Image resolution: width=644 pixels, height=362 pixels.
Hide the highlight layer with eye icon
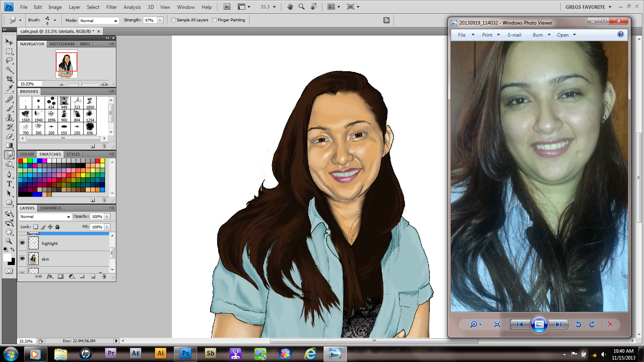(23, 243)
